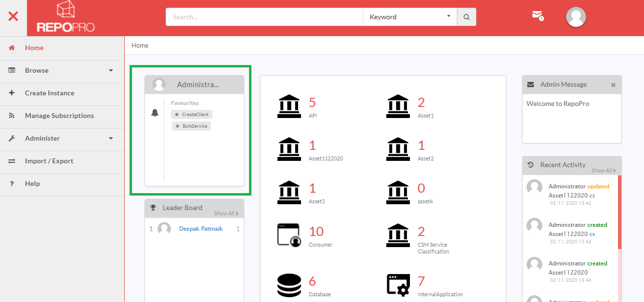644x302 pixels.
Task: Close the sidebar with the red X icon
Action: click(13, 16)
